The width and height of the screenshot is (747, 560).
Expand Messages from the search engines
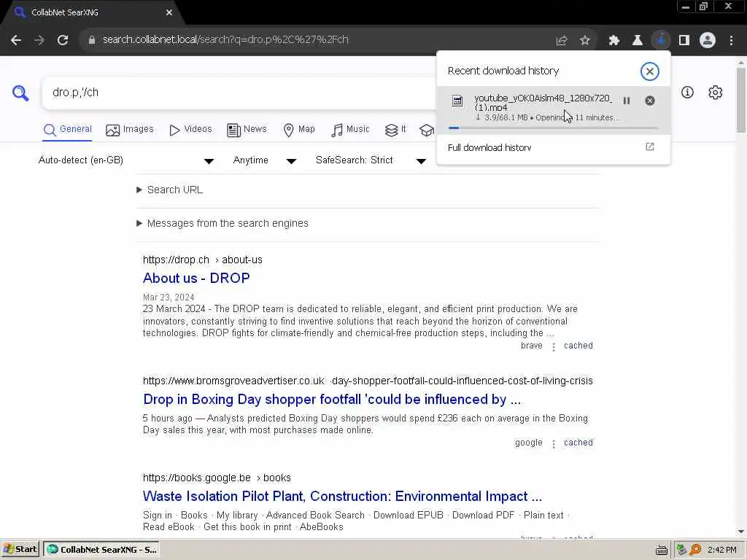[222, 223]
